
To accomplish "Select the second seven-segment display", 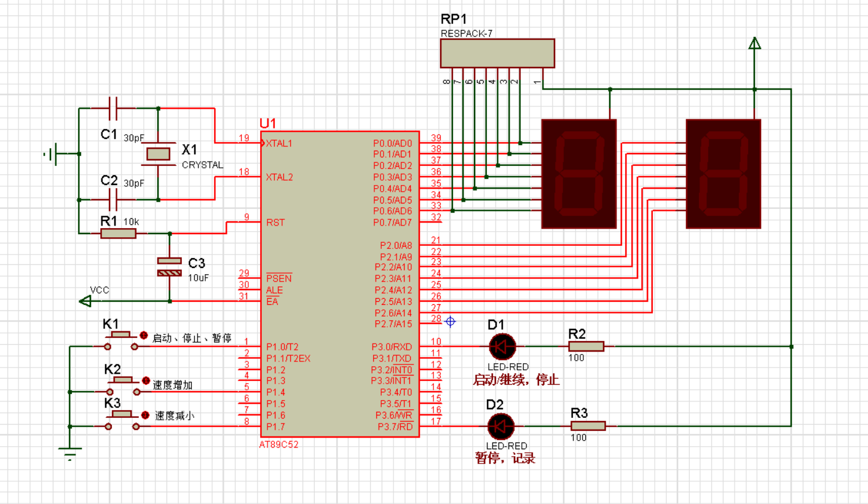I will click(723, 173).
